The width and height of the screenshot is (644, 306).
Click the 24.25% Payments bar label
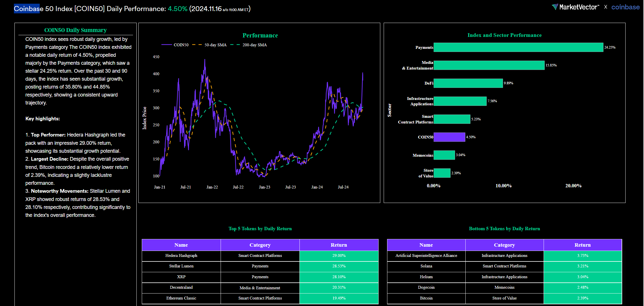tap(610, 47)
